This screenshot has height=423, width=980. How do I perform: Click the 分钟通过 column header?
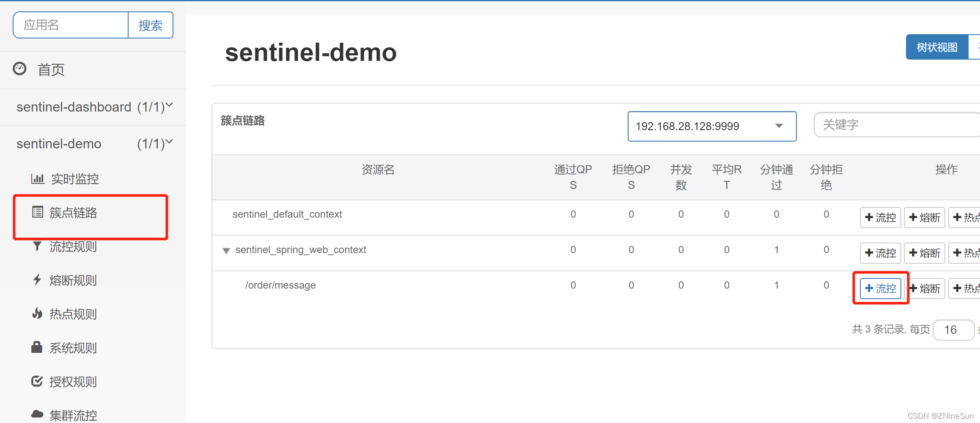777,177
